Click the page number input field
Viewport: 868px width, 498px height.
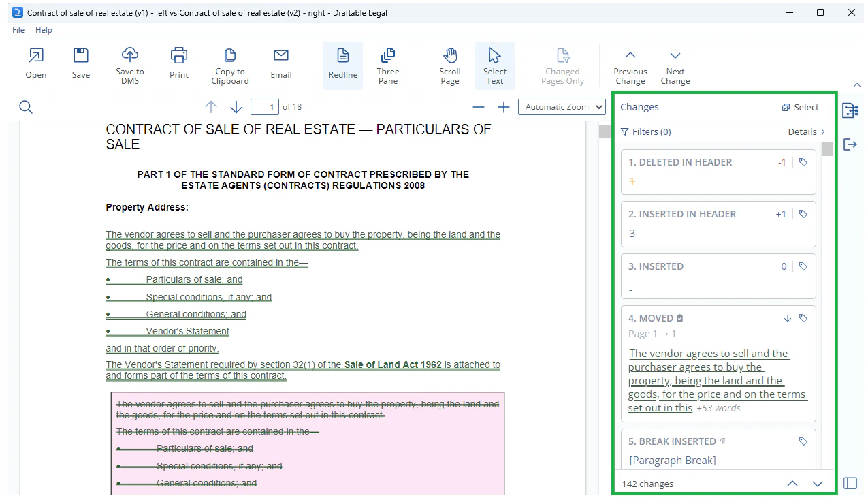(265, 107)
